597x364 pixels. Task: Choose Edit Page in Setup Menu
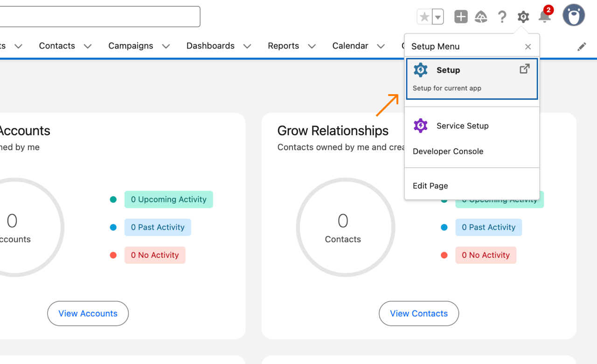(472, 185)
